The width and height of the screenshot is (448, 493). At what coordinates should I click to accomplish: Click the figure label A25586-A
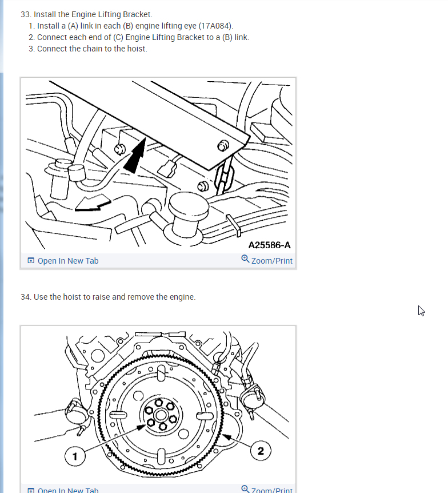pyautogui.click(x=269, y=245)
